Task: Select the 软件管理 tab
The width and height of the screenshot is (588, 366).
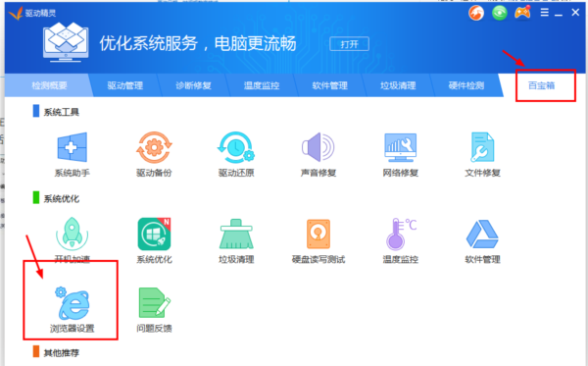Action: point(329,85)
